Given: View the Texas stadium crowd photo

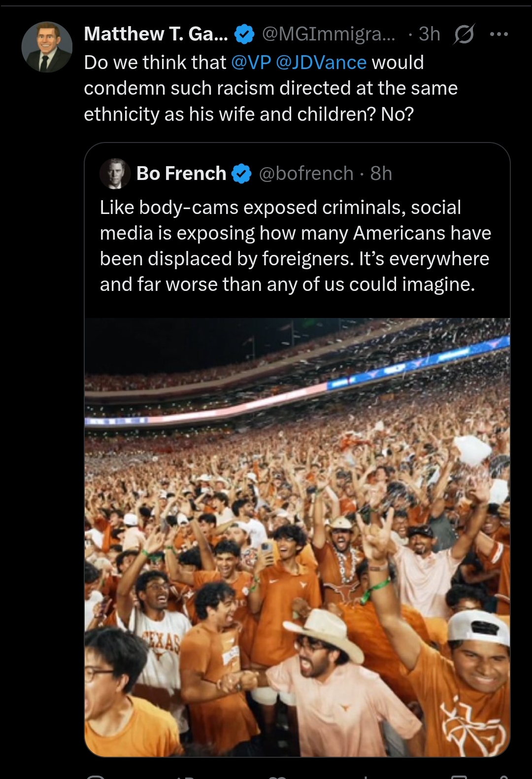Looking at the screenshot, I should (x=297, y=537).
